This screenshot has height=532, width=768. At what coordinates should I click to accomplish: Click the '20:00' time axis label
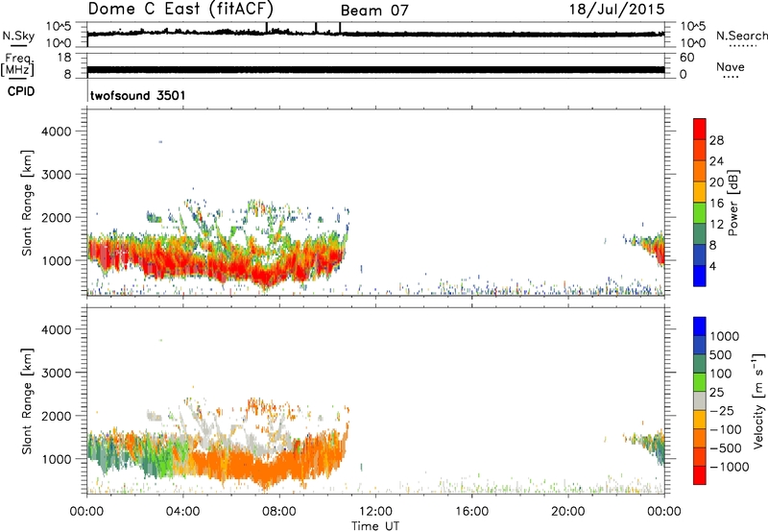567,512
